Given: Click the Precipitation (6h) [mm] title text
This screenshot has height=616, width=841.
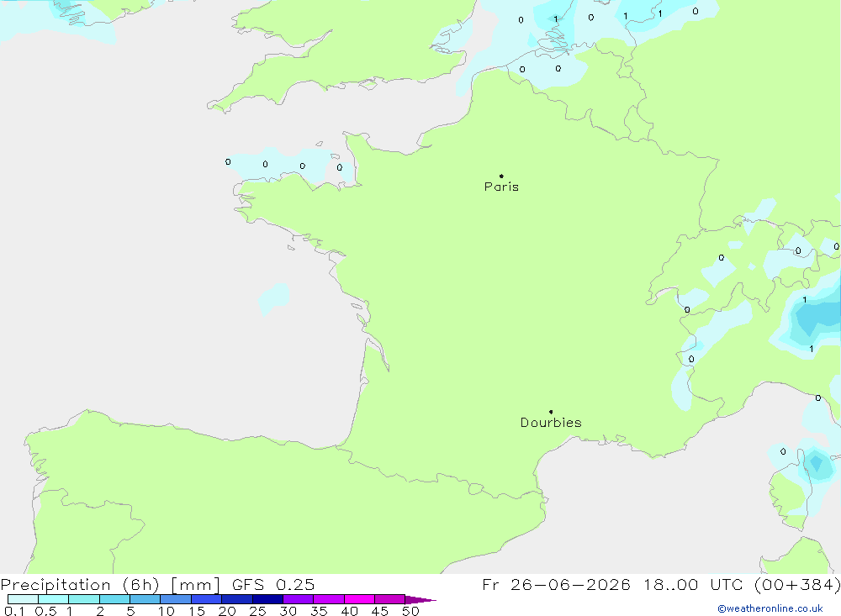Looking at the screenshot, I should click(110, 585).
